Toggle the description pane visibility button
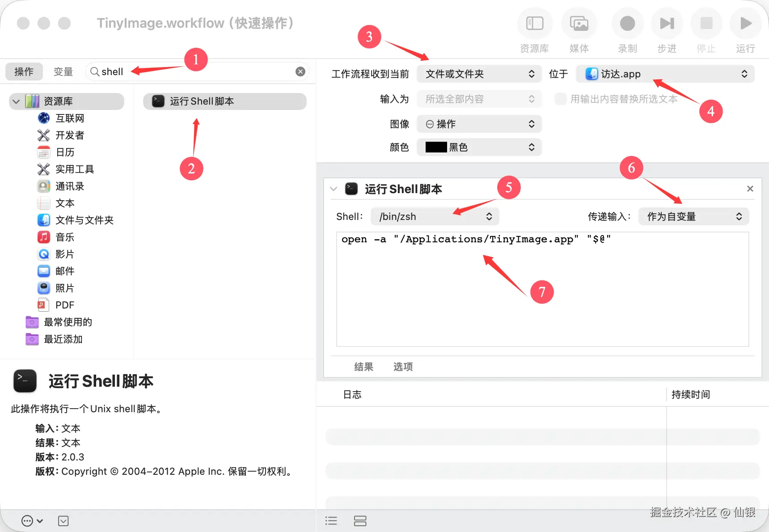The image size is (769, 532). (x=63, y=521)
